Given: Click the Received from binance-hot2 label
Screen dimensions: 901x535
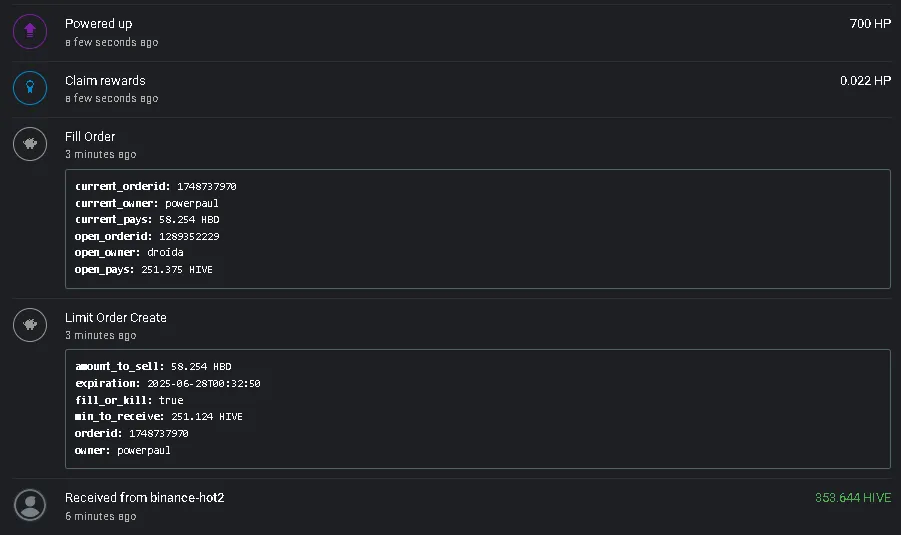Looking at the screenshot, I should [x=144, y=498].
